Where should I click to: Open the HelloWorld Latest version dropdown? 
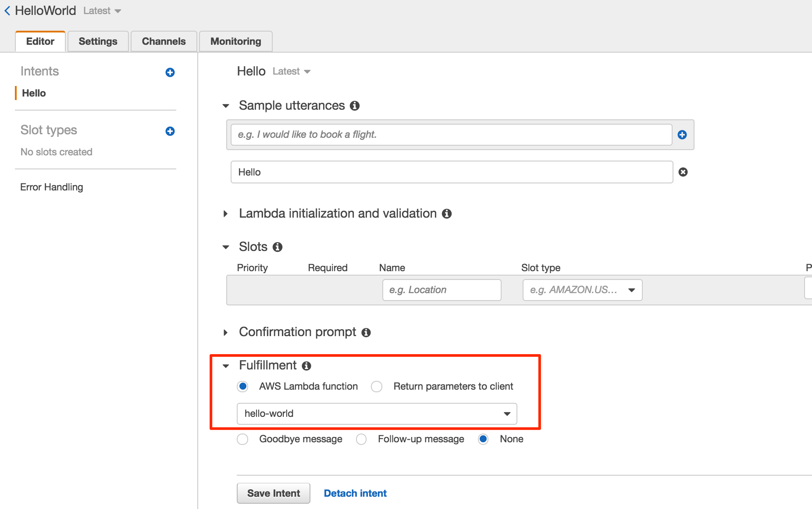(x=102, y=11)
